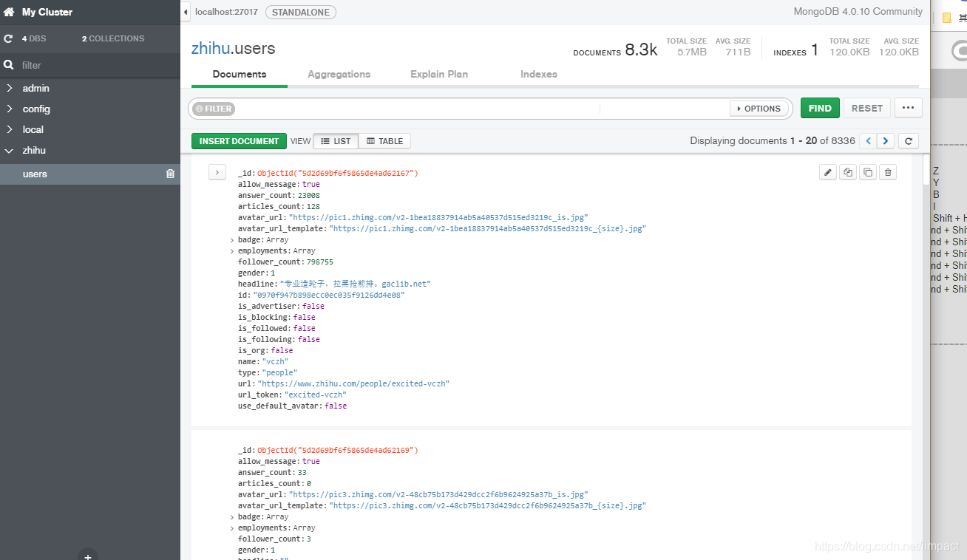Viewport: 967px width, 560px height.
Task: Collapse the sidebar with arrow toggle
Action: click(x=185, y=13)
